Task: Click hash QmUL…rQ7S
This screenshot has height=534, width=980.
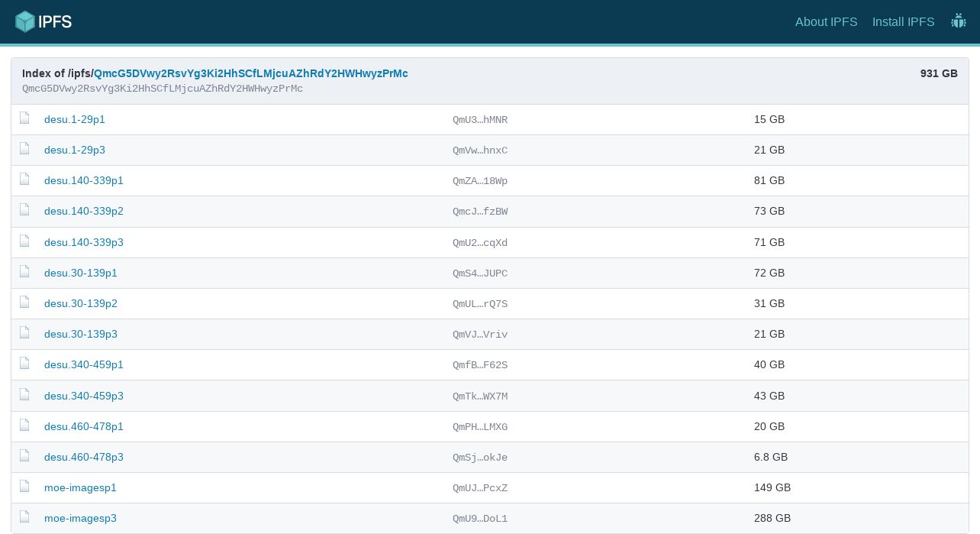Action: (480, 304)
